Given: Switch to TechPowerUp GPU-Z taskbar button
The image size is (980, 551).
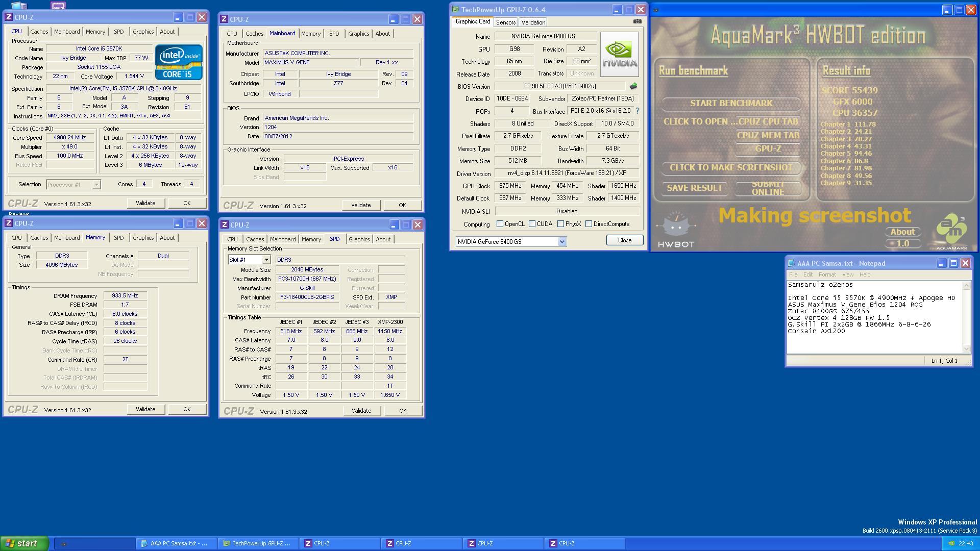Looking at the screenshot, I should 257,543.
